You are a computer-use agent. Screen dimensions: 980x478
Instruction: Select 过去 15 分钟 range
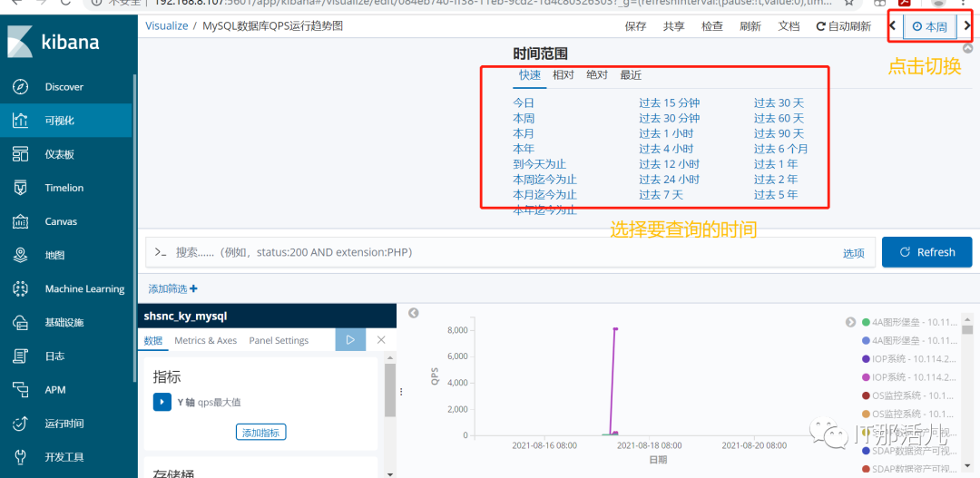(670, 102)
